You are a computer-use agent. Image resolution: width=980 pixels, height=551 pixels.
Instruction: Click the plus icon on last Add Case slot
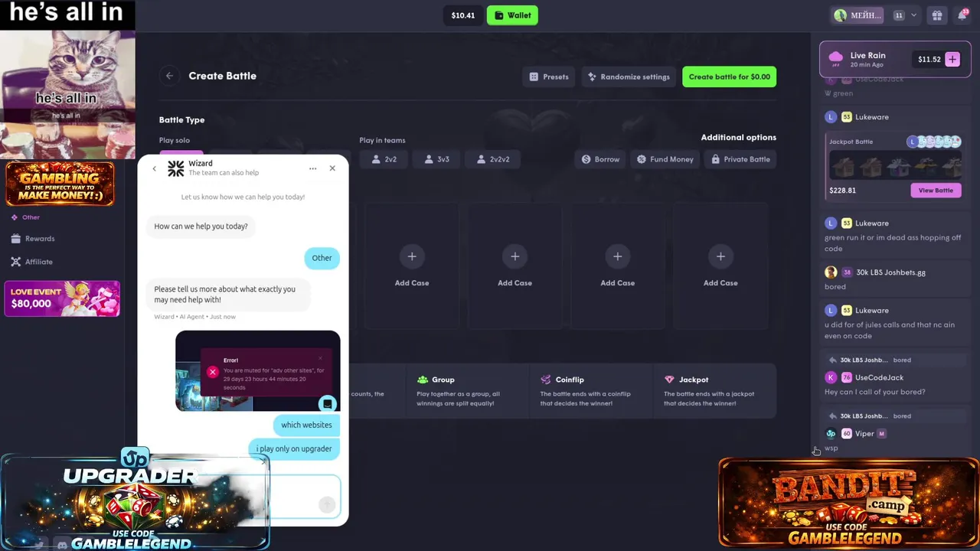point(720,256)
